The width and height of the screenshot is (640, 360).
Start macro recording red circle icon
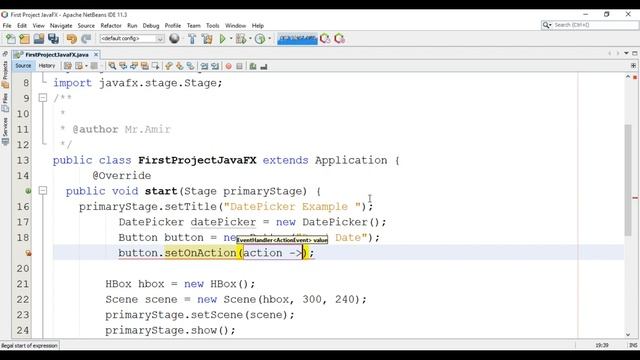click(229, 66)
